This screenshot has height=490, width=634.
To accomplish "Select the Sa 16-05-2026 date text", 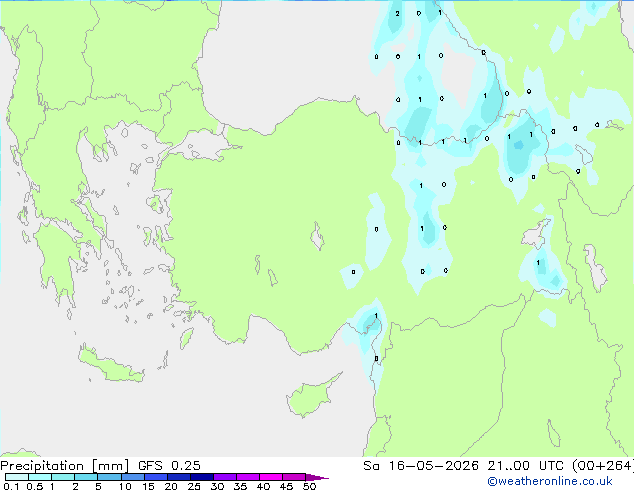I will click(x=421, y=466).
